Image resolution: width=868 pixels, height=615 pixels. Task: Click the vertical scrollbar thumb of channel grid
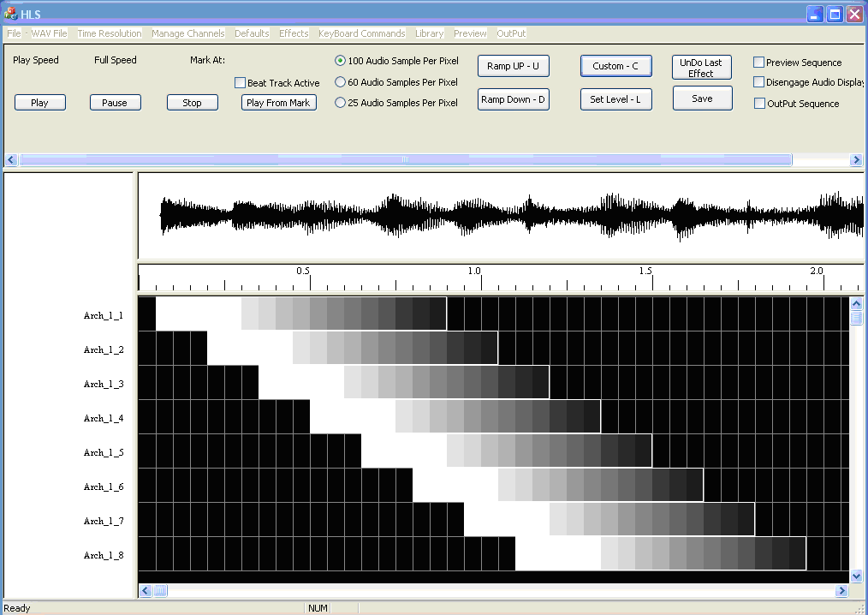coord(856,318)
